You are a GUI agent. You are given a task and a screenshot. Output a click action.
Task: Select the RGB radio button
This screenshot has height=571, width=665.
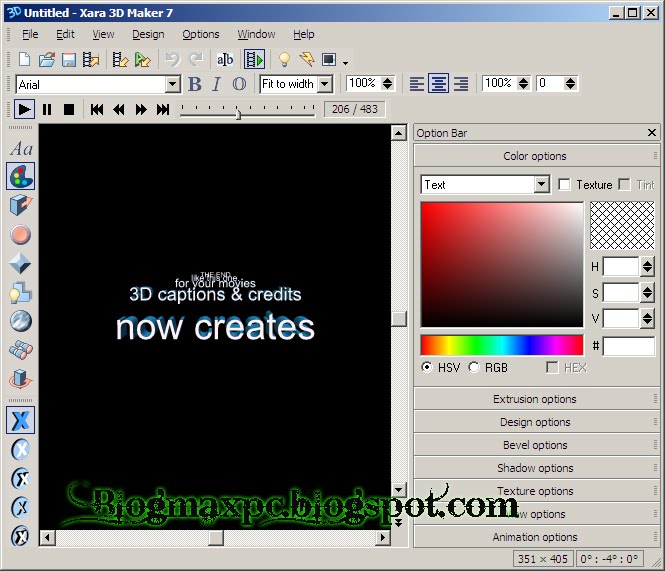click(474, 367)
